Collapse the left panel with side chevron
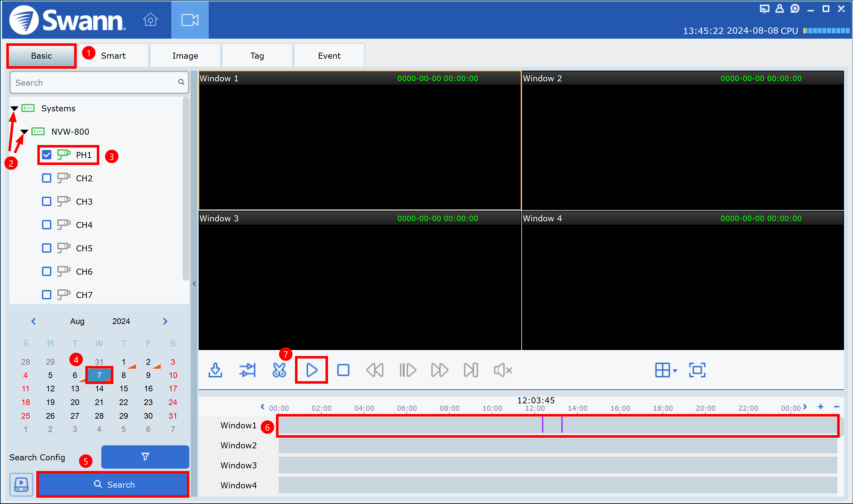Viewport: 853px width, 504px height. tap(194, 284)
